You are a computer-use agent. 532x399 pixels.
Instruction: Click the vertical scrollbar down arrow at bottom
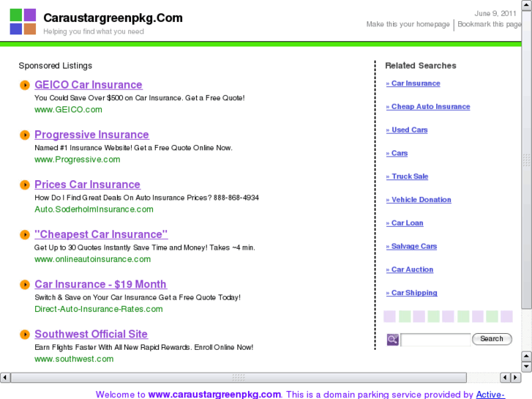click(527, 367)
